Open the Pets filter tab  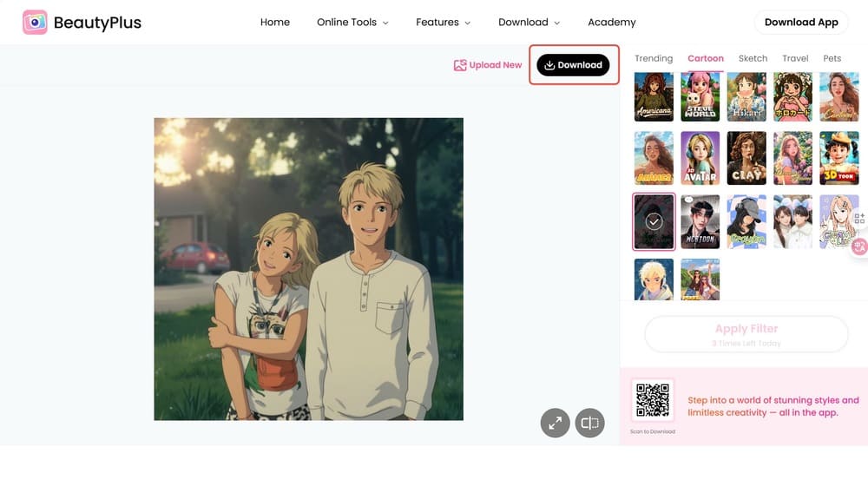(x=832, y=58)
